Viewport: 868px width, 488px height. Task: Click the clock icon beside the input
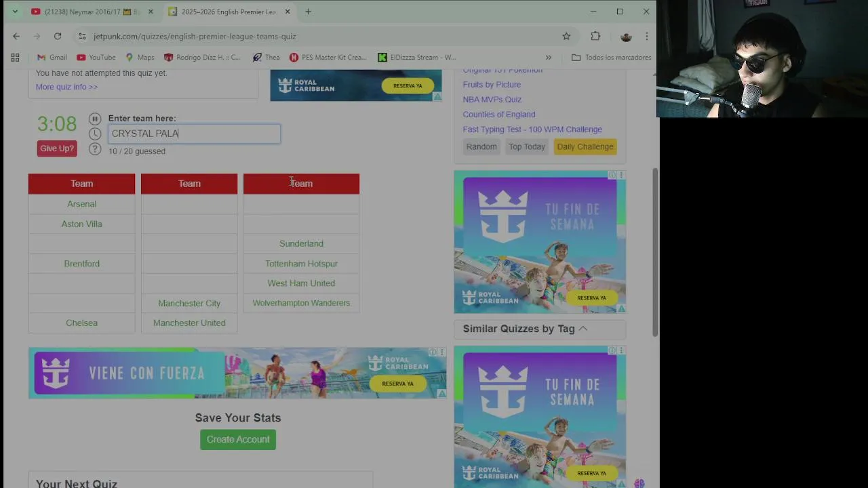coord(95,134)
